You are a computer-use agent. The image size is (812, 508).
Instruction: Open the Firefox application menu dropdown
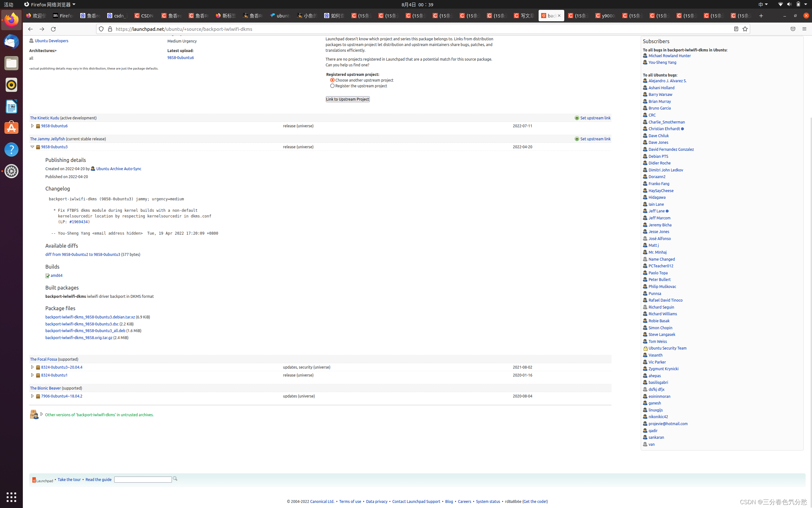pos(50,4)
